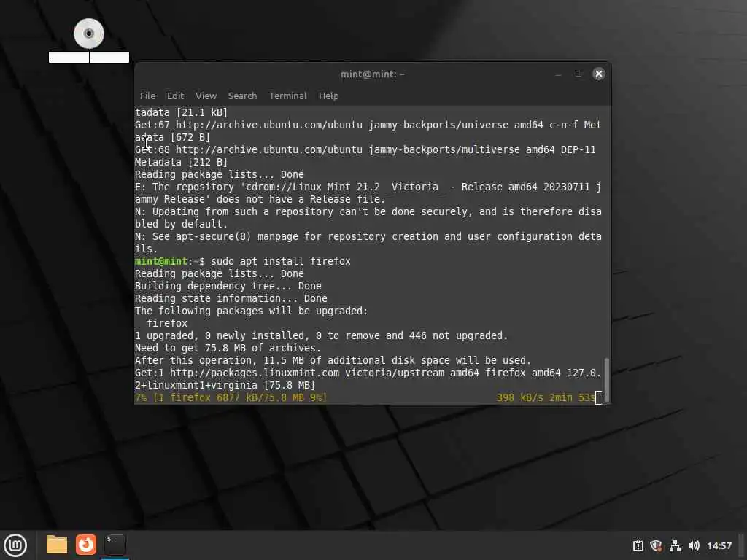Image resolution: width=747 pixels, height=560 pixels.
Task: Minimize the terminal window
Action: [x=558, y=74]
